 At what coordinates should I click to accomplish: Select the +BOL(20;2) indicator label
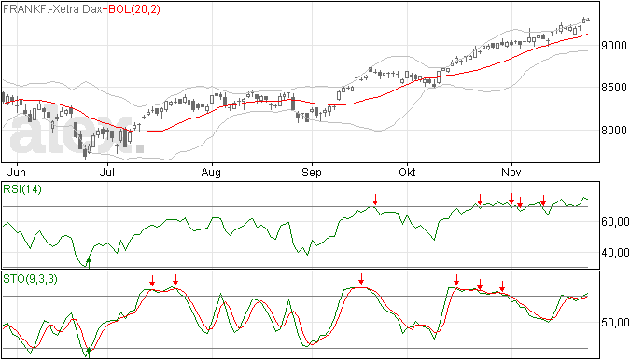[132, 9]
